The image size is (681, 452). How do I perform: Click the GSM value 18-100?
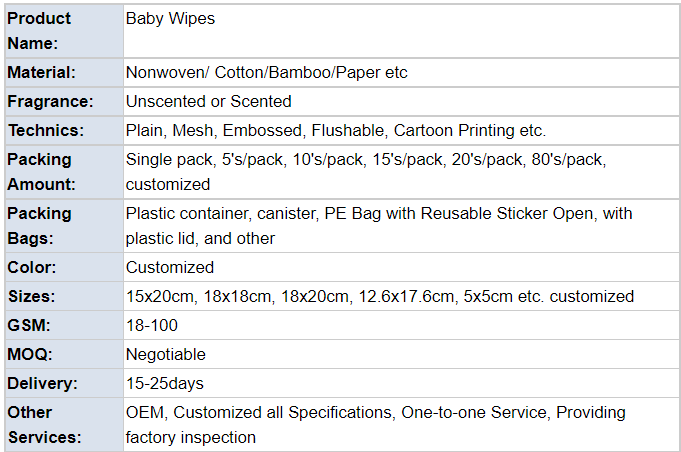click(150, 325)
